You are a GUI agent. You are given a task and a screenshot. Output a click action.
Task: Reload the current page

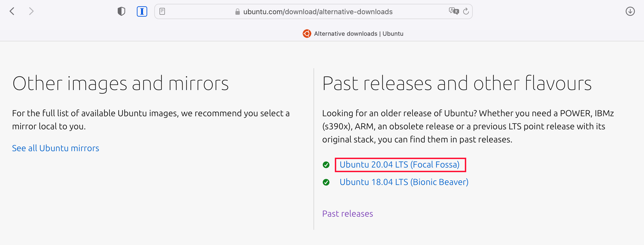tap(466, 11)
